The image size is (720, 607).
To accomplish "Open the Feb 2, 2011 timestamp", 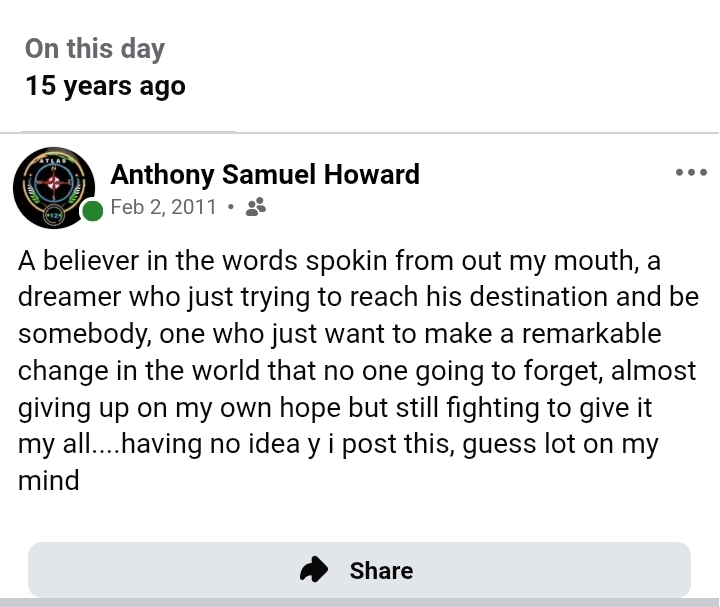I will pyautogui.click(x=163, y=207).
